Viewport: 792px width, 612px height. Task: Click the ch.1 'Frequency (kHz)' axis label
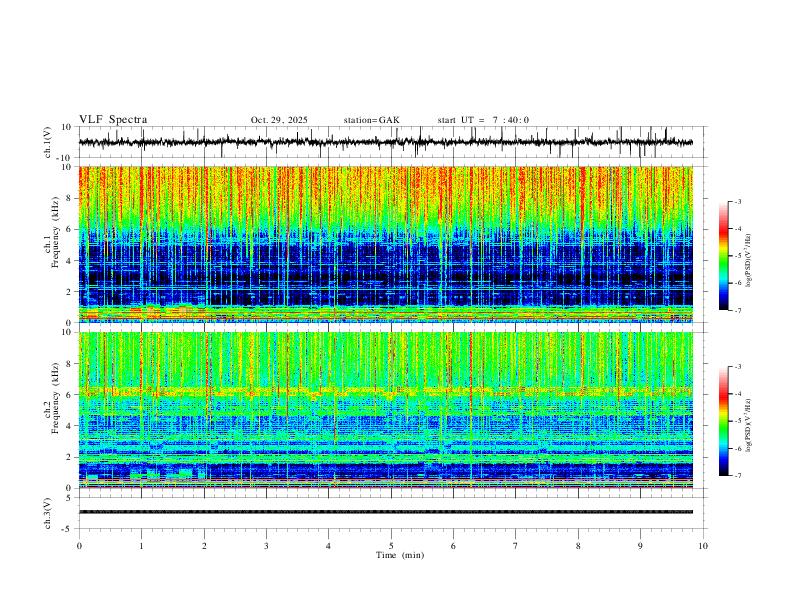point(55,232)
